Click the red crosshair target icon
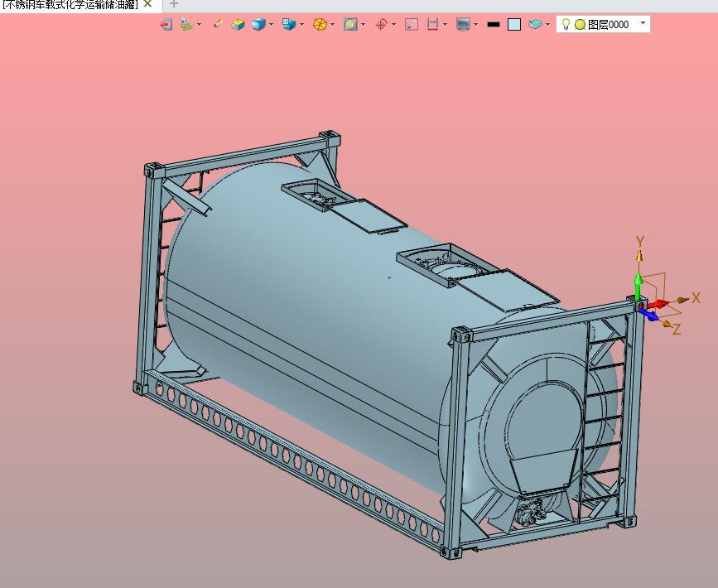 [381, 25]
